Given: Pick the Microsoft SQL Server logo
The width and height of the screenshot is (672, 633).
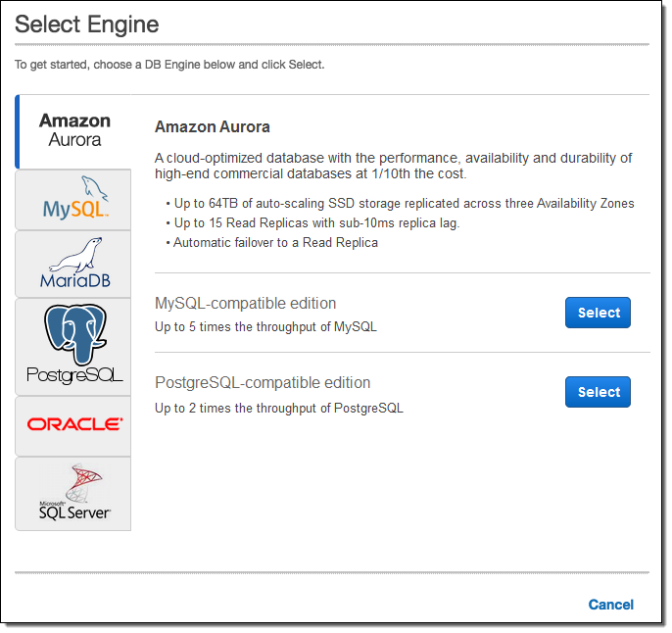Looking at the screenshot, I should (x=74, y=493).
